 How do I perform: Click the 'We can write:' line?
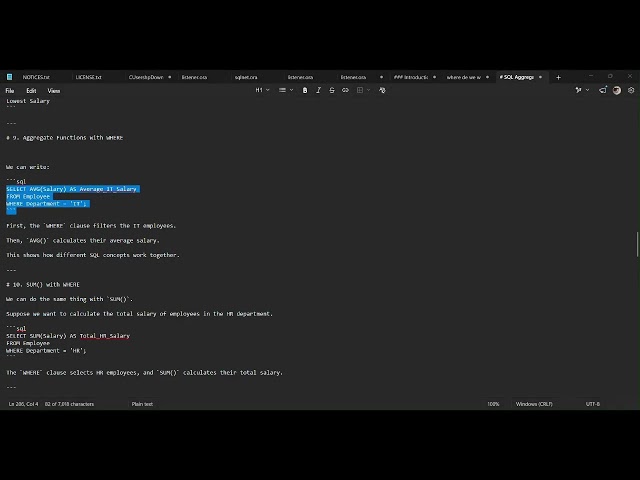pos(28,167)
